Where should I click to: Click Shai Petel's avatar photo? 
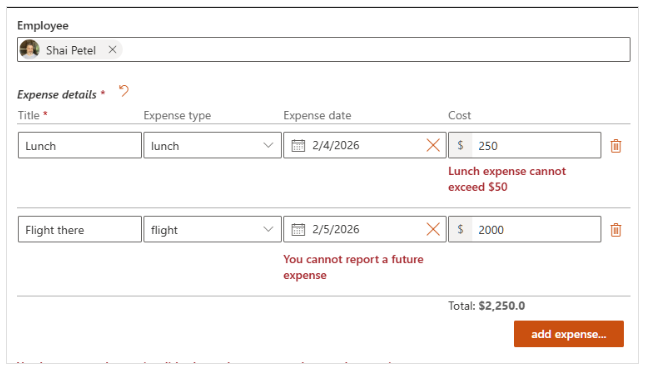29,49
